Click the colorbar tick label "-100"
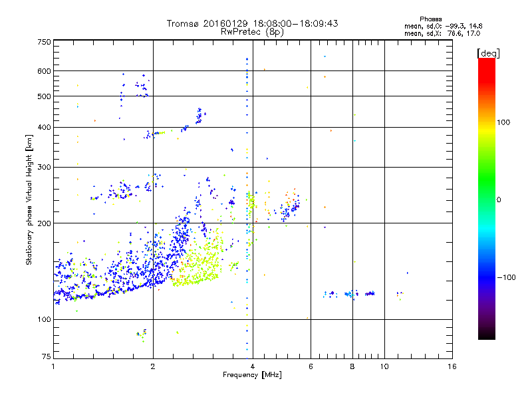This screenshot has height=399, width=532. (x=506, y=277)
